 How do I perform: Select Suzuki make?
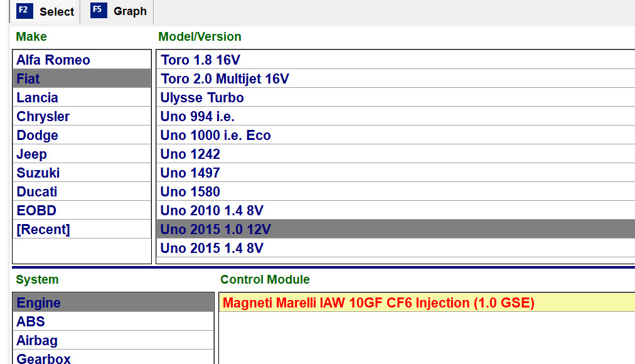tap(82, 173)
